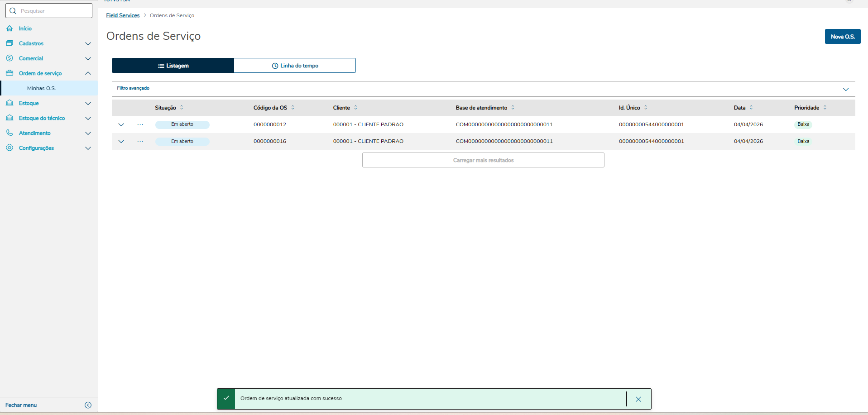
Task: Expand the Atendimento menu chevron
Action: [88, 133]
